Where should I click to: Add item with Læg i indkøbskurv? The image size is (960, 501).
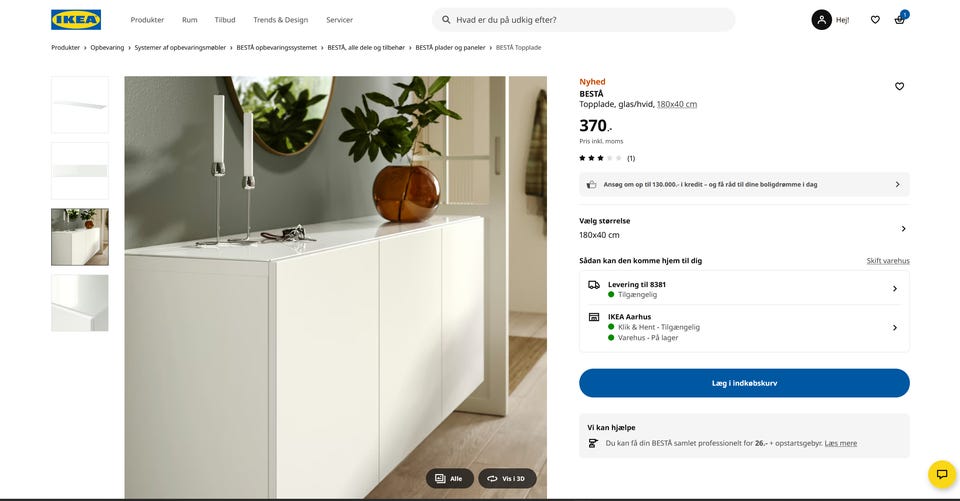(x=744, y=383)
